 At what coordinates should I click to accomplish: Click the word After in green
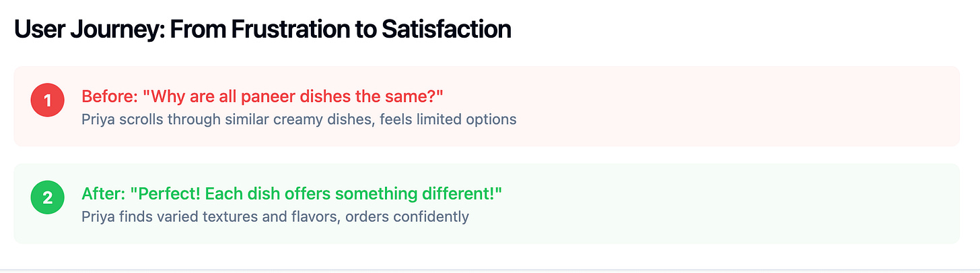point(104,194)
